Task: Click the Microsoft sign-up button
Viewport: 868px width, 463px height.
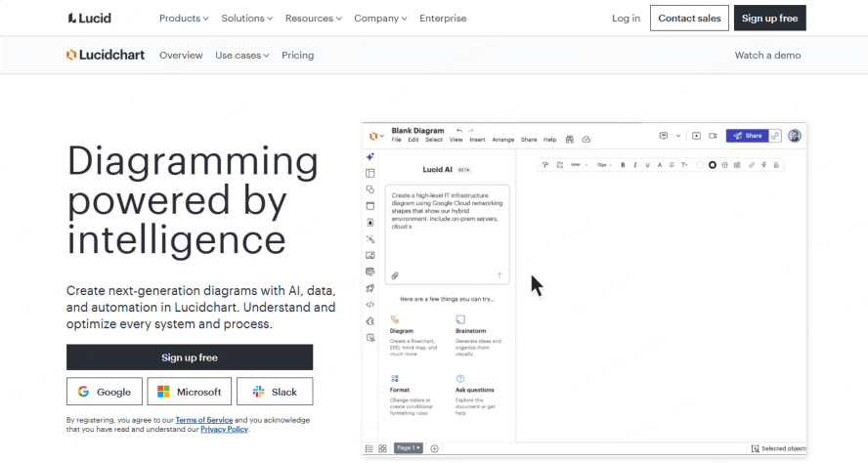Action: tap(190, 392)
